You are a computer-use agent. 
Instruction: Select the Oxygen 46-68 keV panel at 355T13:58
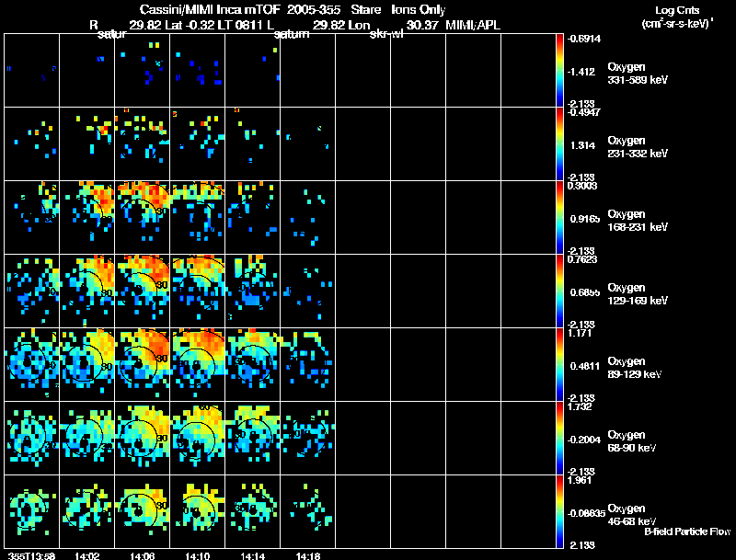[x=32, y=512]
